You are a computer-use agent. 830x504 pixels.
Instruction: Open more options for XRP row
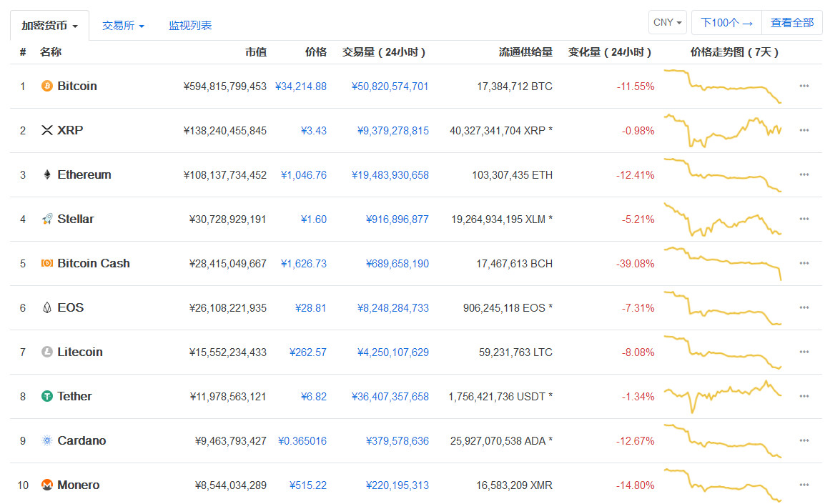tap(804, 130)
